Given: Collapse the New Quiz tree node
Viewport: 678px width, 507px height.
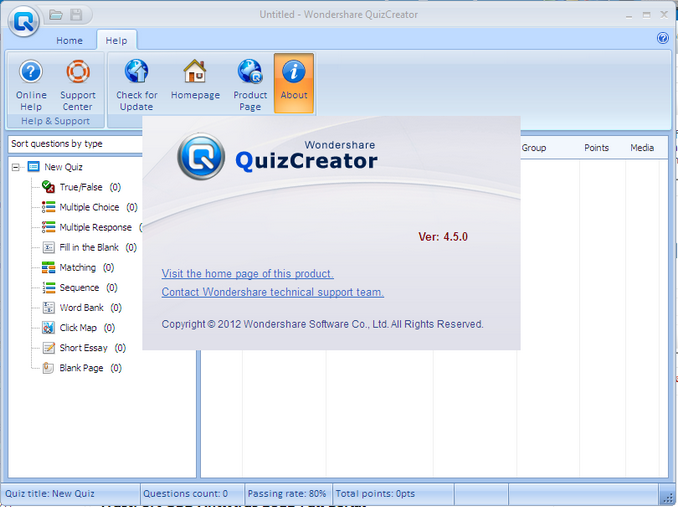Looking at the screenshot, I should tap(16, 167).
